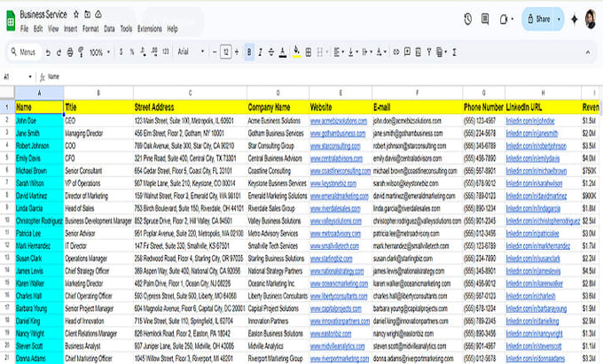Viewport: 603px width, 364px height.
Task: Open the Data menu
Action: coord(109,29)
